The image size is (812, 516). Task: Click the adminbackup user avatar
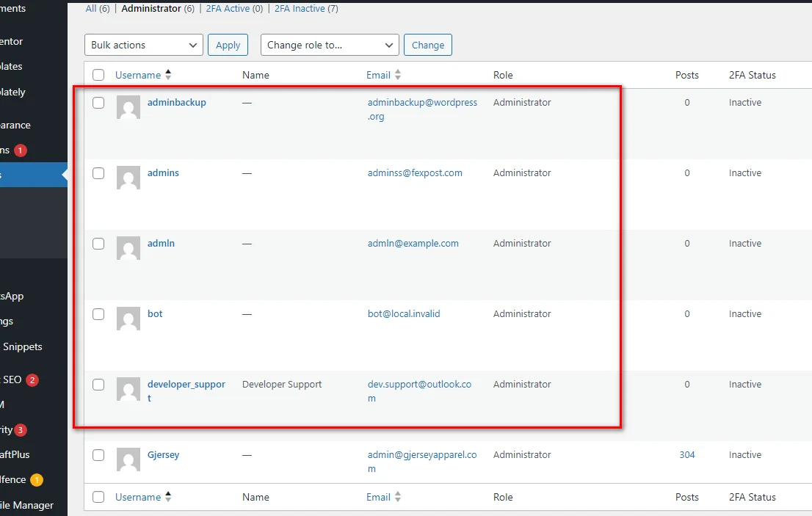tap(128, 107)
